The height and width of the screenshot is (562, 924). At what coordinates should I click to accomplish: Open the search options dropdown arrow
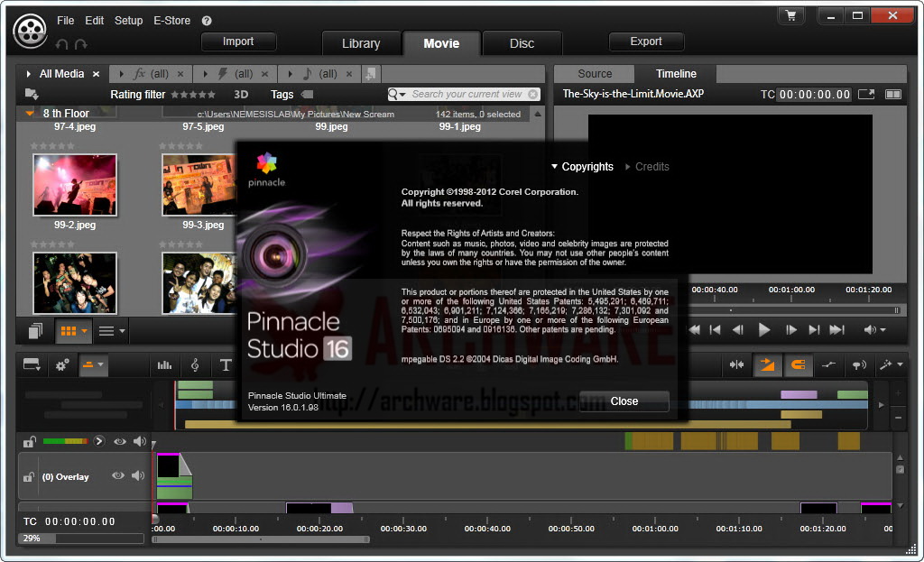(x=403, y=94)
